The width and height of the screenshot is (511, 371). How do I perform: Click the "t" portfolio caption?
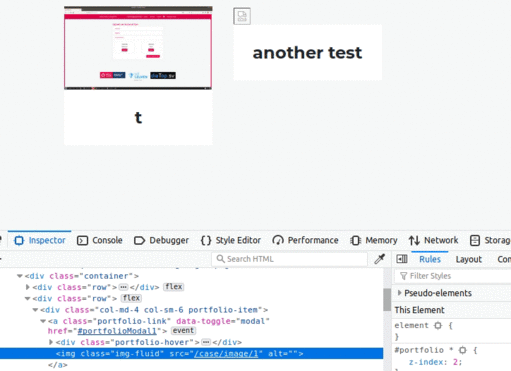(x=138, y=118)
